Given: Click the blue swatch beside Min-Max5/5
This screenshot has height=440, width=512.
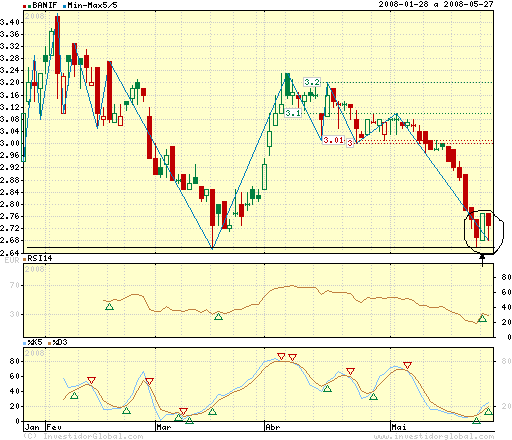Looking at the screenshot, I should (65, 6).
